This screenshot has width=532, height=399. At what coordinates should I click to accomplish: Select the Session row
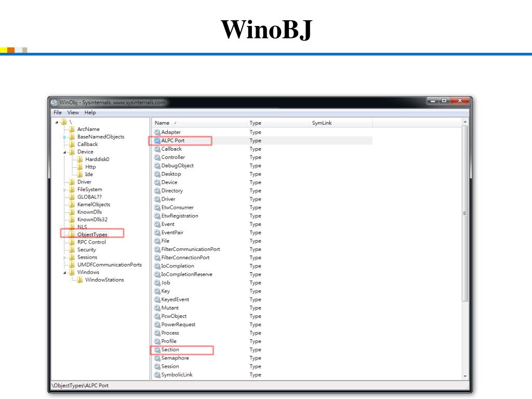[262, 366]
